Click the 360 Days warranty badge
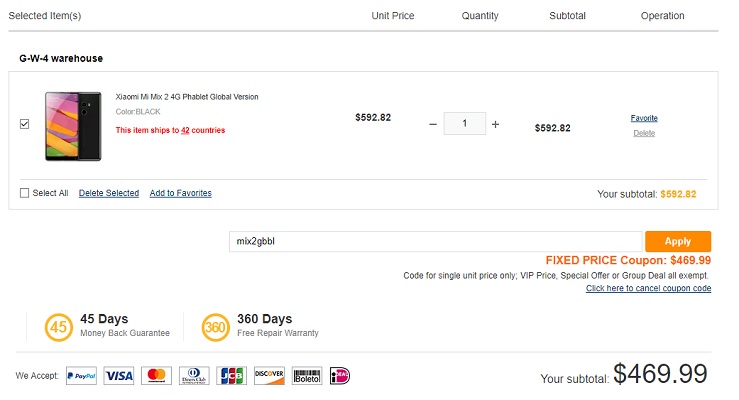739x400 pixels. pos(215,327)
